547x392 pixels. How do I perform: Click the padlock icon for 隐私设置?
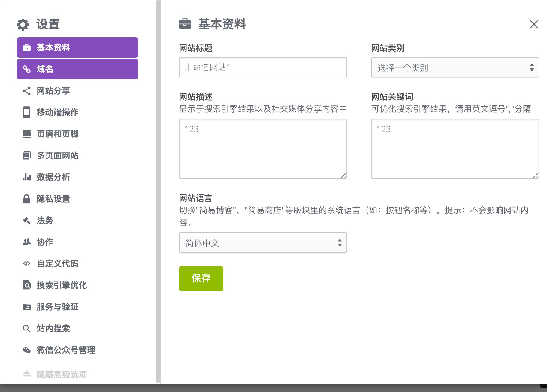pyautogui.click(x=27, y=199)
